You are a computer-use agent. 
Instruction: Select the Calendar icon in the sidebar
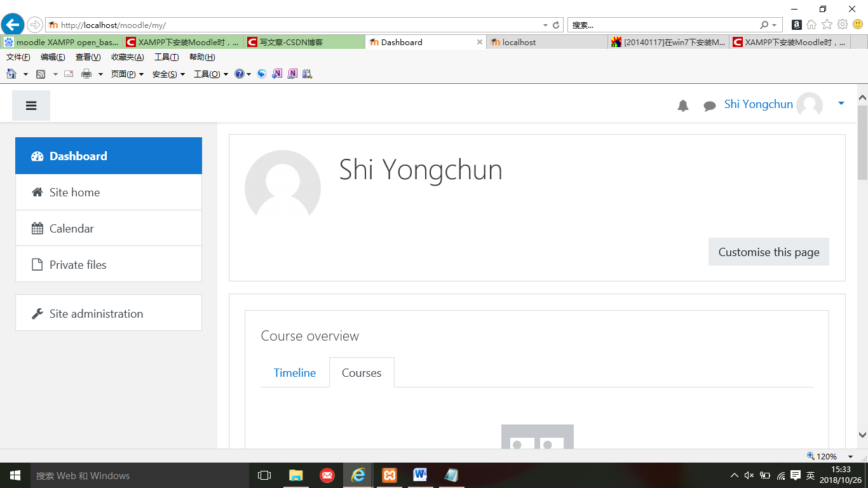click(x=37, y=227)
